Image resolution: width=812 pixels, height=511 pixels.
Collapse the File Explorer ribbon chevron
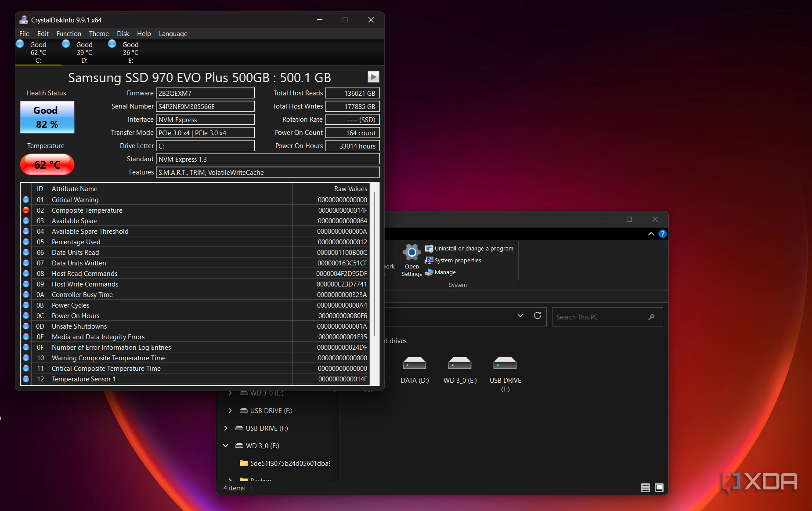(x=651, y=234)
